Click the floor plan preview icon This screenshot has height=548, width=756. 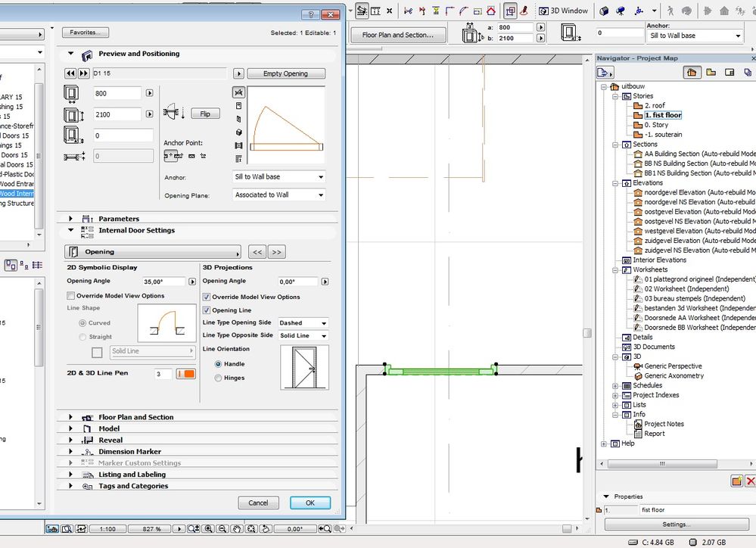click(x=239, y=92)
